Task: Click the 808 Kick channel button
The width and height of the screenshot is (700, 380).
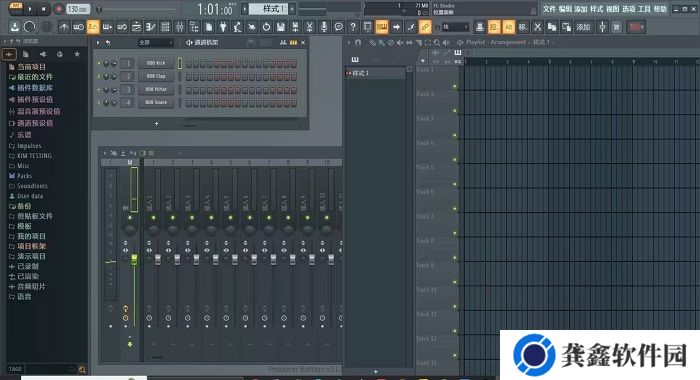Action: [156, 63]
